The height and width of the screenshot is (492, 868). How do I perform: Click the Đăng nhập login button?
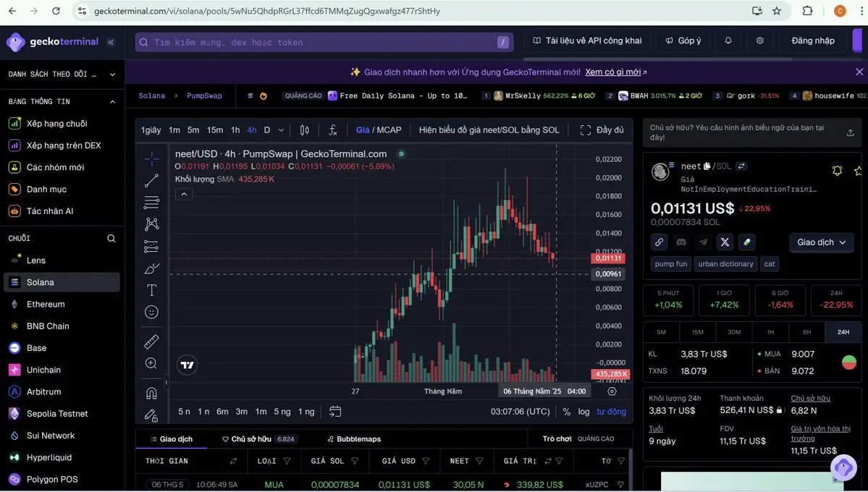(x=813, y=41)
